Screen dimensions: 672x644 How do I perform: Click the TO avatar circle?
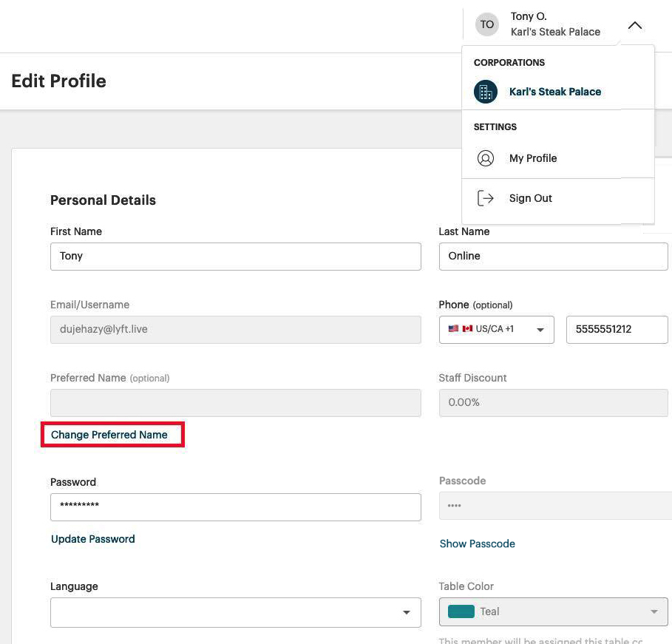tap(486, 24)
